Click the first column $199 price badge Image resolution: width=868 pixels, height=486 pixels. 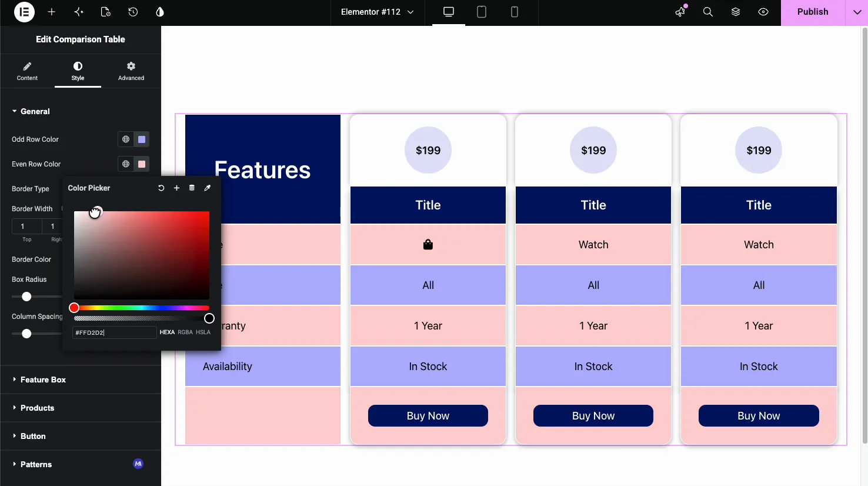coord(428,150)
